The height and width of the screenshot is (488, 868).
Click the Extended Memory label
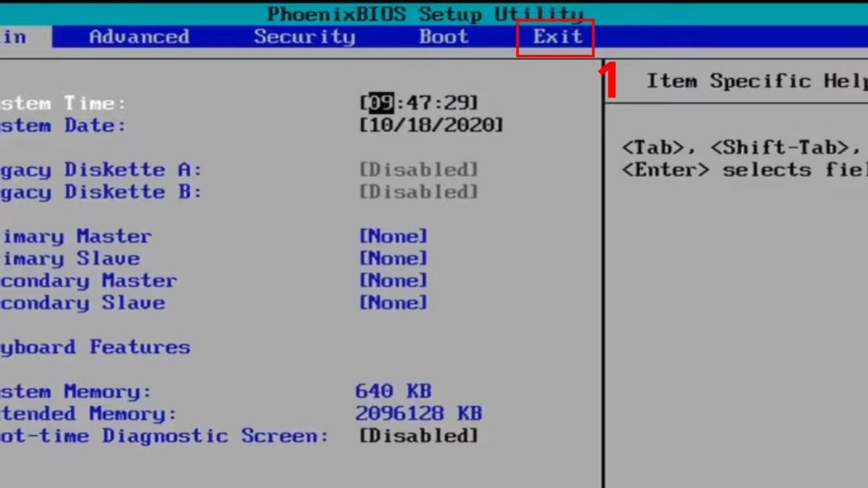[x=88, y=414]
